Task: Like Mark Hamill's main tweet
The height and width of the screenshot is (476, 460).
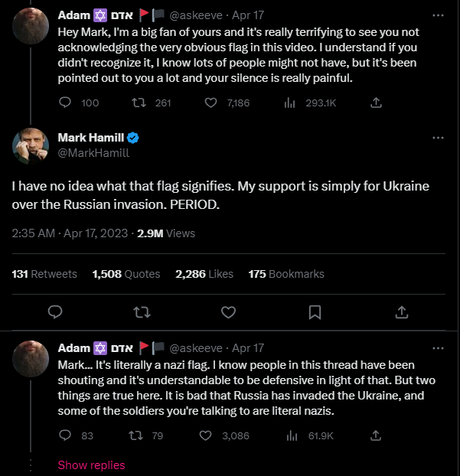Action: point(228,311)
